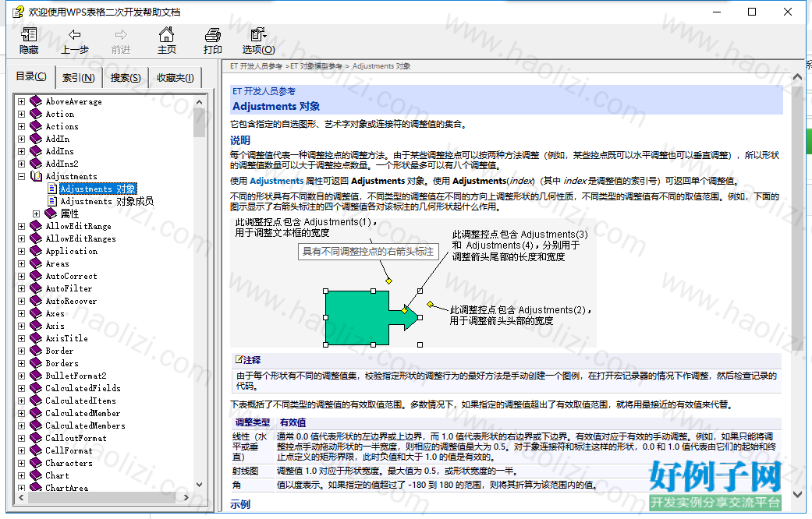Click the tree panel scroll down arrow
This screenshot has width=812, height=519.
click(200, 485)
